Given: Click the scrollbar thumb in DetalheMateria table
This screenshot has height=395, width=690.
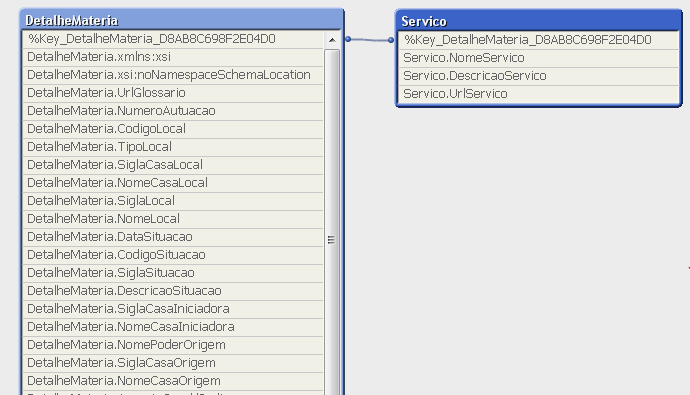Looking at the screenshot, I should (x=332, y=240).
